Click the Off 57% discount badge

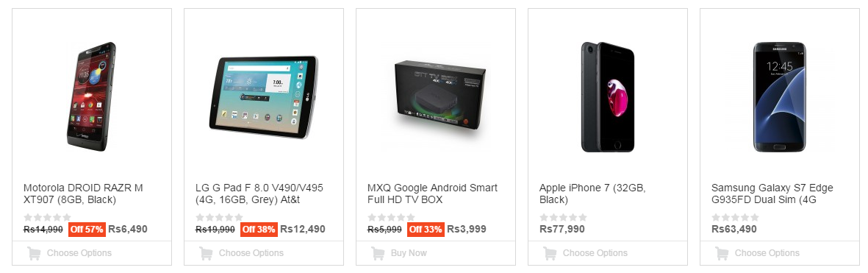point(87,230)
